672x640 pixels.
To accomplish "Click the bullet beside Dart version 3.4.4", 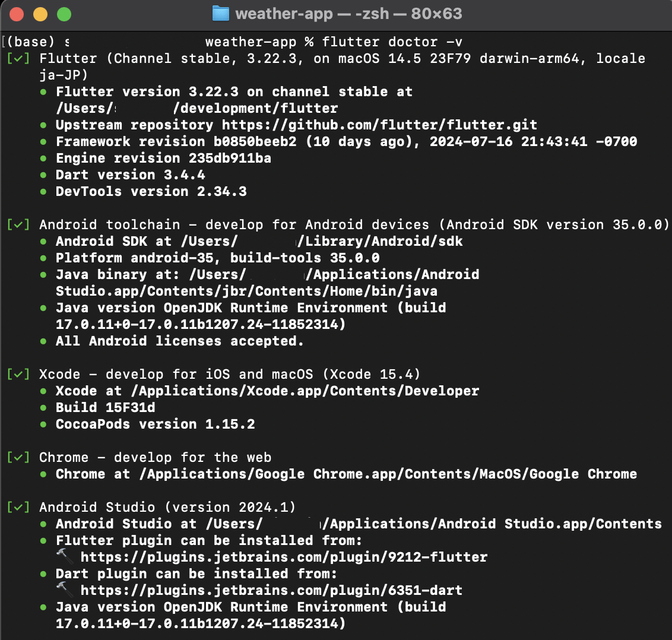I will point(45,175).
